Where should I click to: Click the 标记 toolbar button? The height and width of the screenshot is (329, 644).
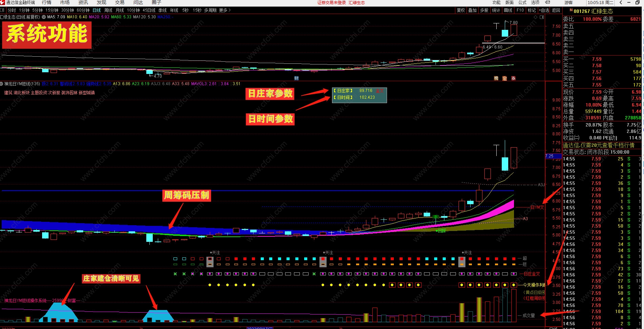(532, 10)
